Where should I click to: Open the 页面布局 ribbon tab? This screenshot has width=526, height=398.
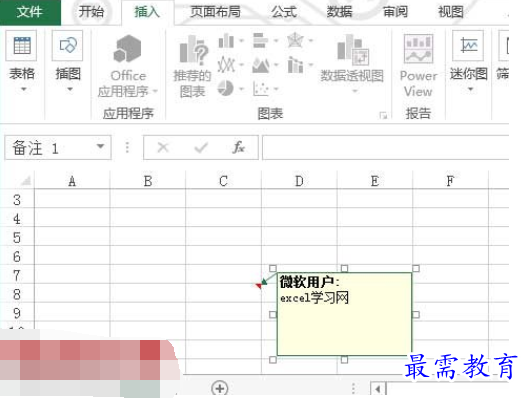[x=215, y=12]
